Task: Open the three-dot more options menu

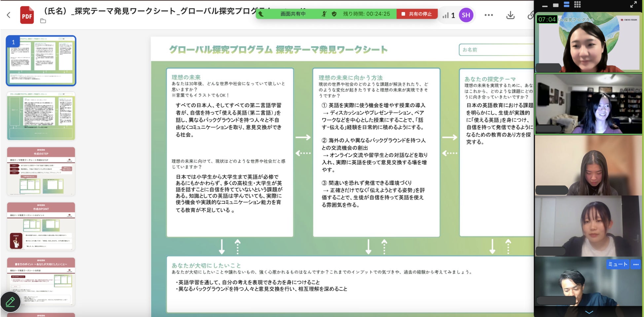Action: 489,15
